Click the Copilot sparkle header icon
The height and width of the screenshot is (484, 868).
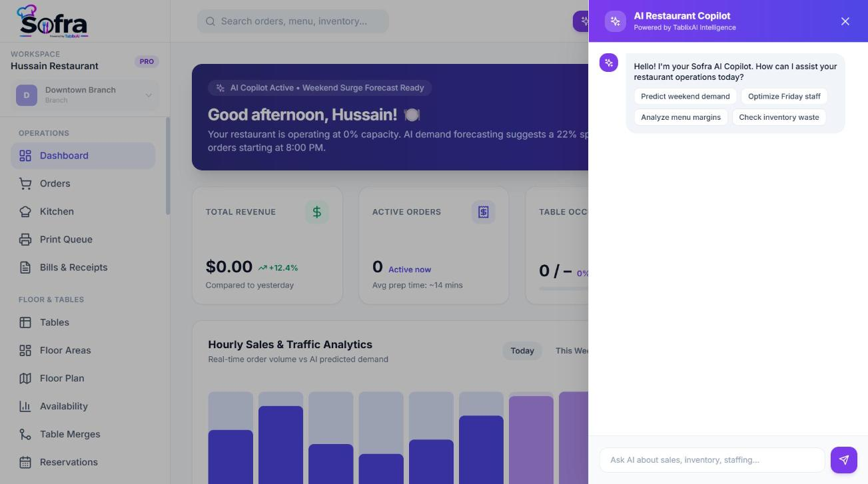point(616,21)
